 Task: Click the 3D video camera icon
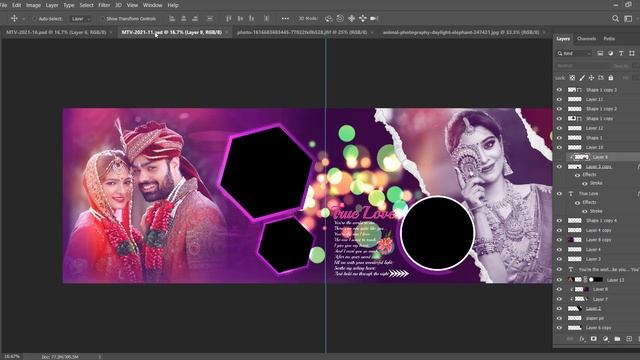point(374,18)
